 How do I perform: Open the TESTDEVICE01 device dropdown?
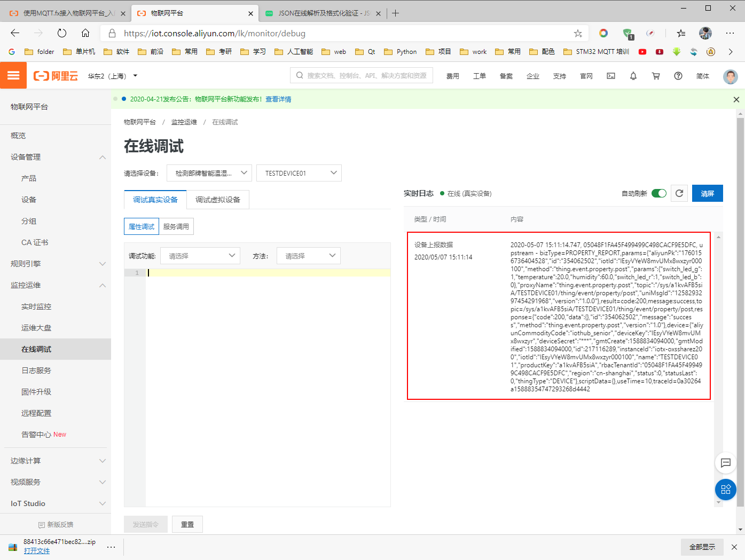pyautogui.click(x=299, y=173)
